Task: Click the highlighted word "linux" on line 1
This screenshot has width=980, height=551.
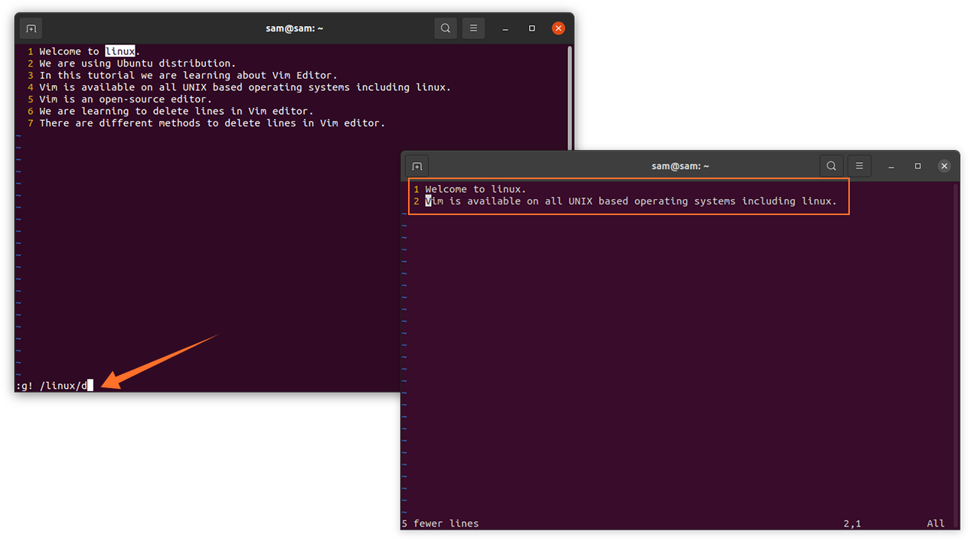Action: pos(119,51)
